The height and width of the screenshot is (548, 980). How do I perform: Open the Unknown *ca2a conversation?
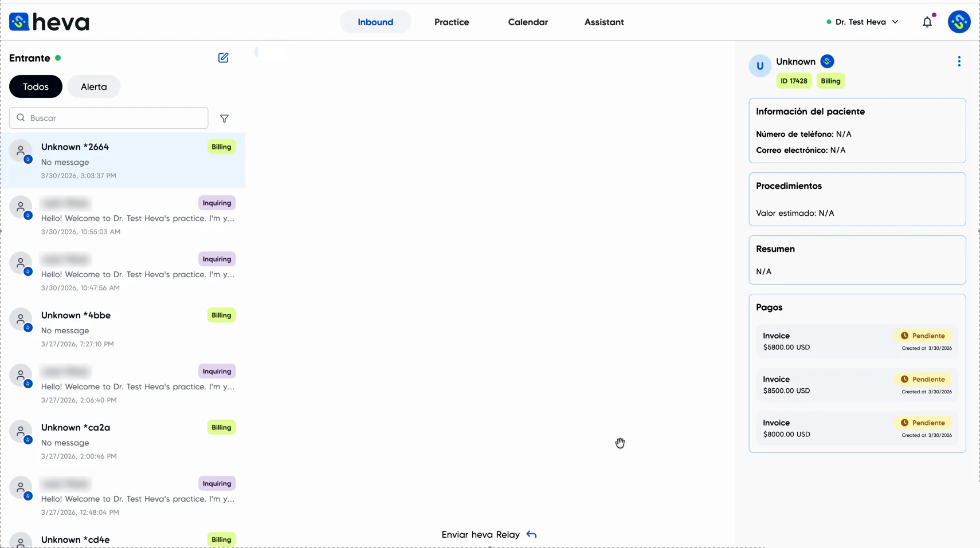tap(123, 441)
